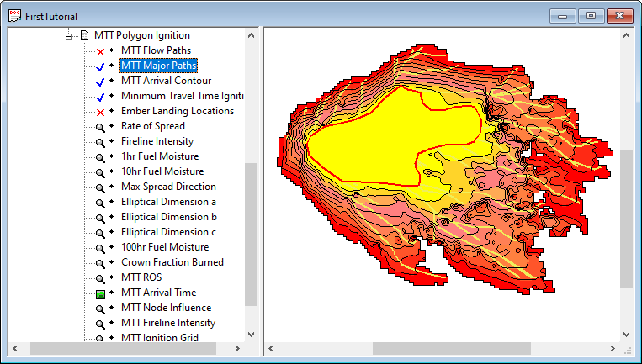Select the MTT Major Paths item
This screenshot has height=364, width=642.
pyautogui.click(x=159, y=66)
